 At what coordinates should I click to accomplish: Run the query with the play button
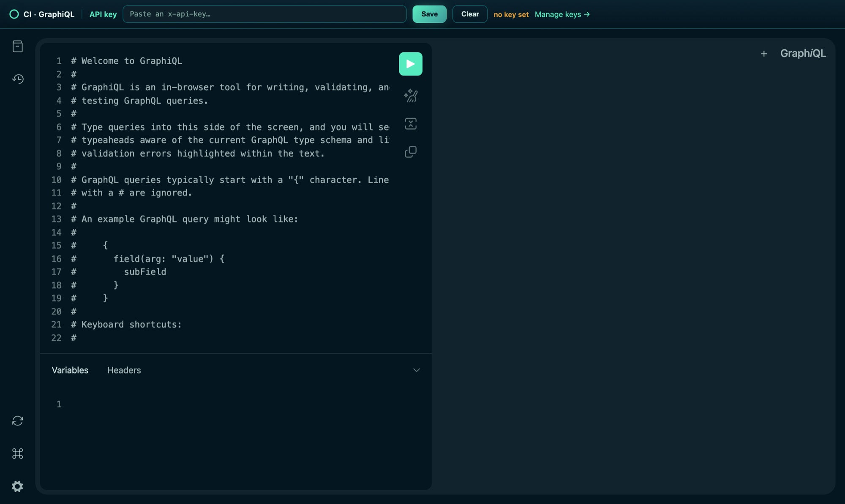point(410,64)
